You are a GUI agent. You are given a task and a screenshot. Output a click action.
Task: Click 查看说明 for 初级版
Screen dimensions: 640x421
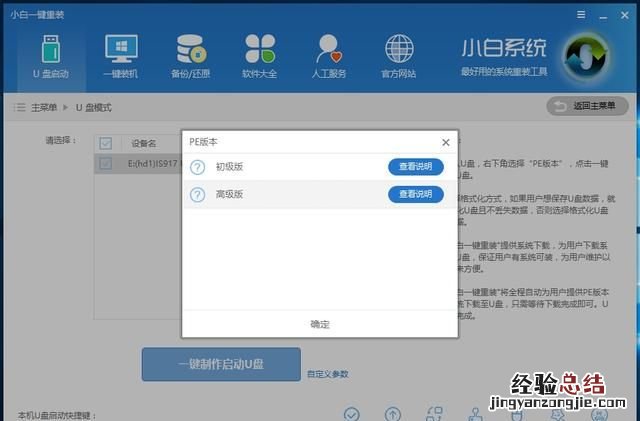click(416, 167)
